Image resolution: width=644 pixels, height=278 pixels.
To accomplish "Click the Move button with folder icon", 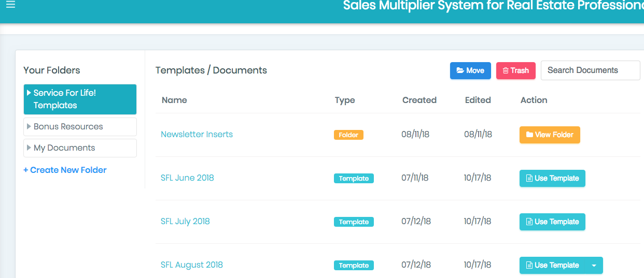I will pyautogui.click(x=470, y=70).
